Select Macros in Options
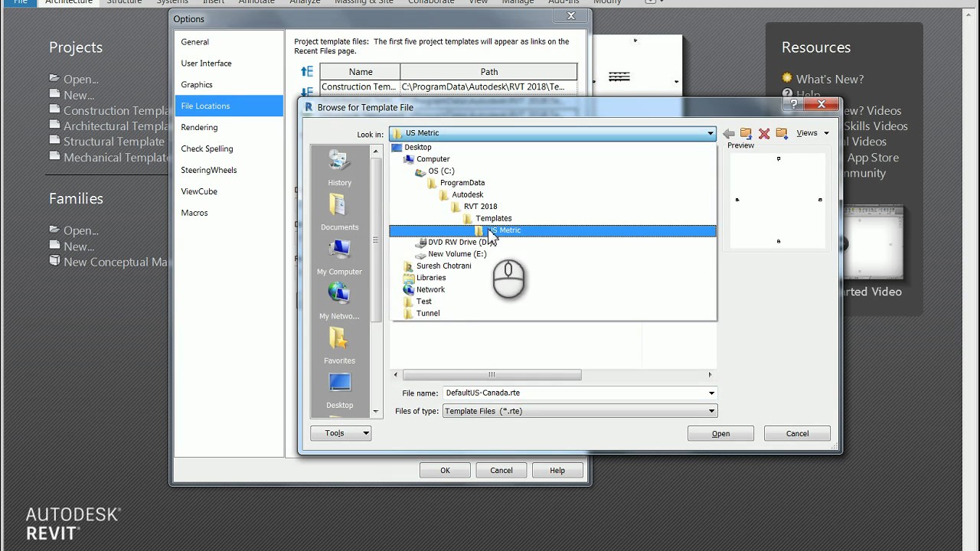980x551 pixels. point(229,214)
